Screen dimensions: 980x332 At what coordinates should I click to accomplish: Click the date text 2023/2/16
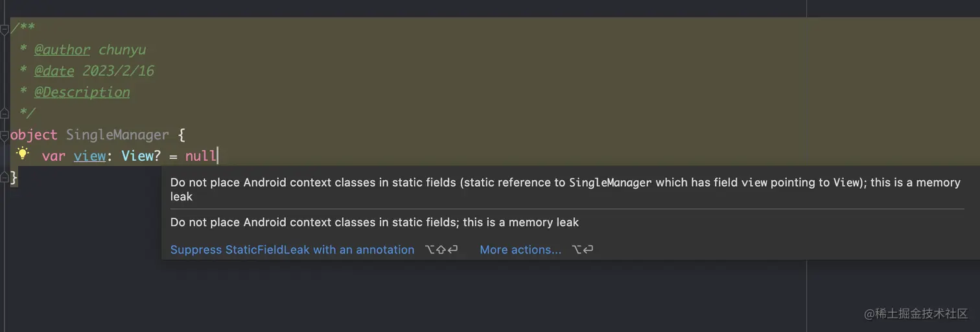coord(119,71)
